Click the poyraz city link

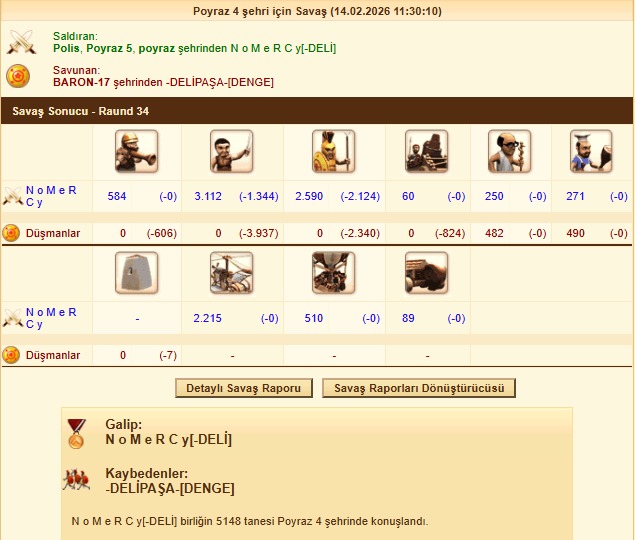(x=157, y=49)
